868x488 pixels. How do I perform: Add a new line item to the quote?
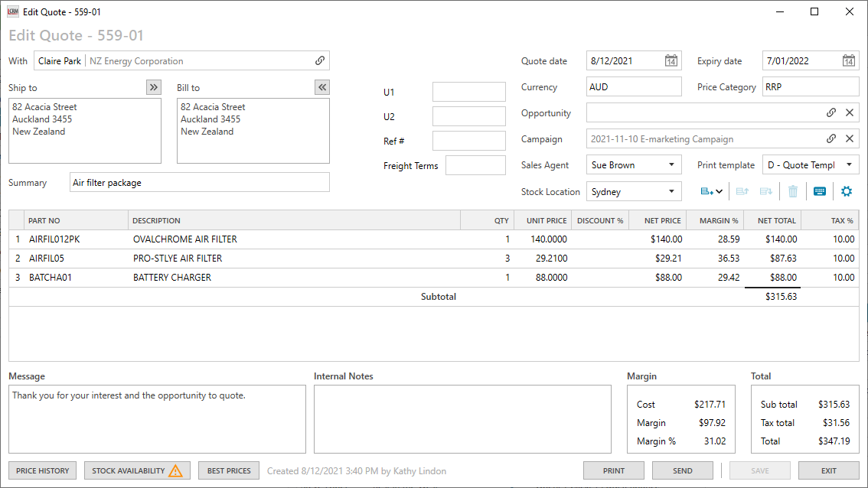(705, 191)
